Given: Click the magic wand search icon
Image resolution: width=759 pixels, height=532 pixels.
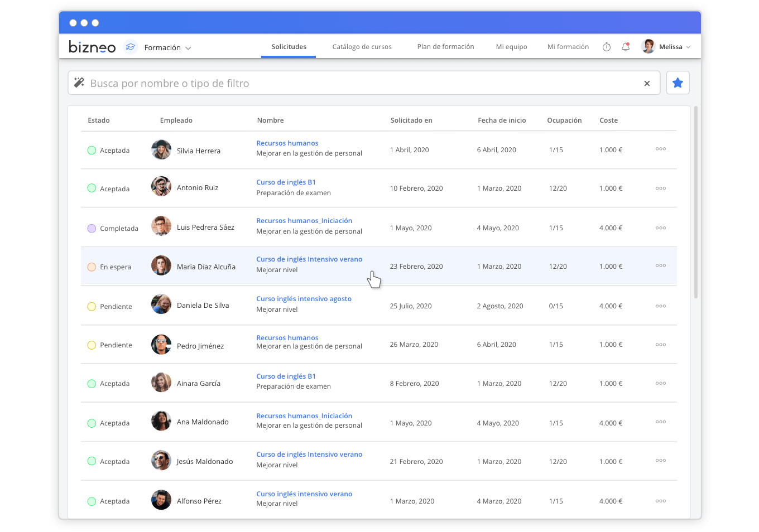Looking at the screenshot, I should [79, 83].
